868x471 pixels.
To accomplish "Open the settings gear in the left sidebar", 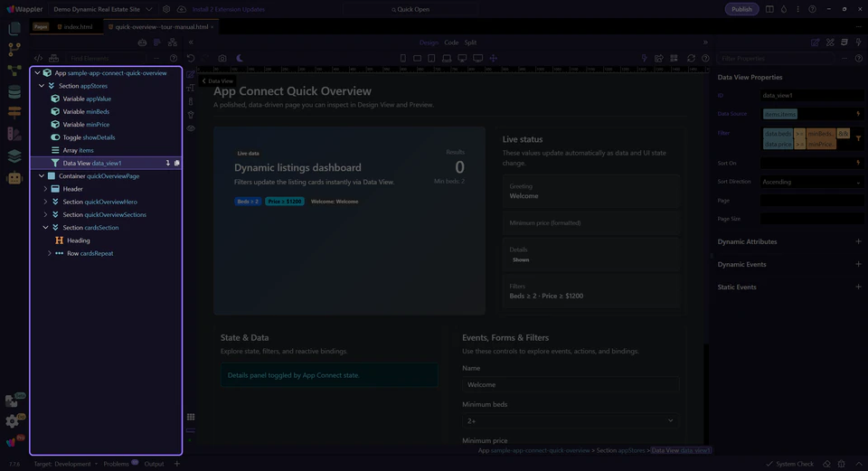I will (x=12, y=421).
